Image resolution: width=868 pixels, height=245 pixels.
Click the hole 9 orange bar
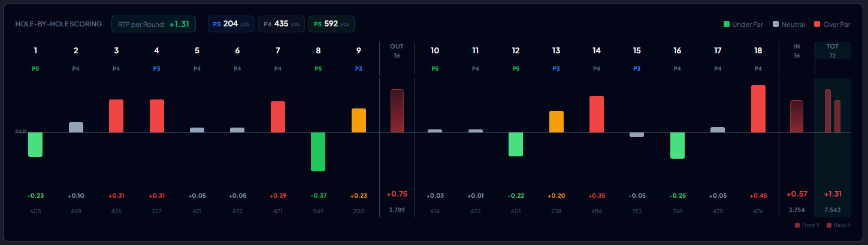point(359,120)
